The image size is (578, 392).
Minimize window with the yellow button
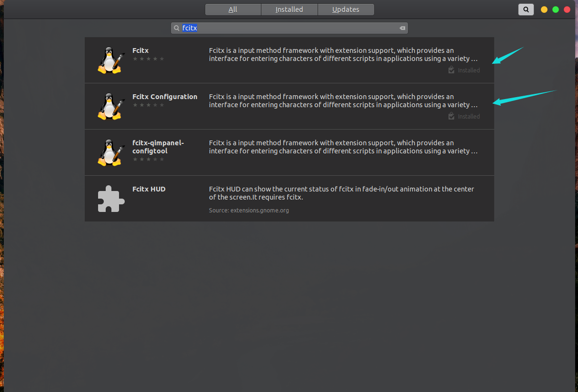[x=544, y=10]
